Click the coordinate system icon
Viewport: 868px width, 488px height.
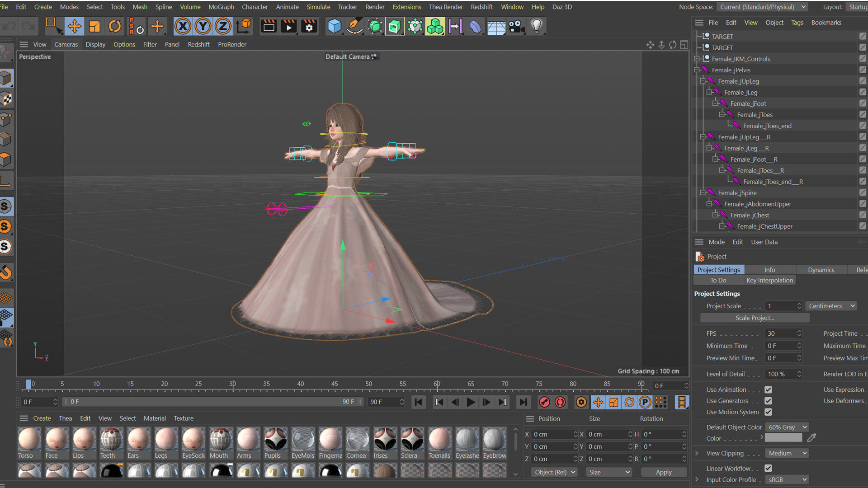(244, 26)
